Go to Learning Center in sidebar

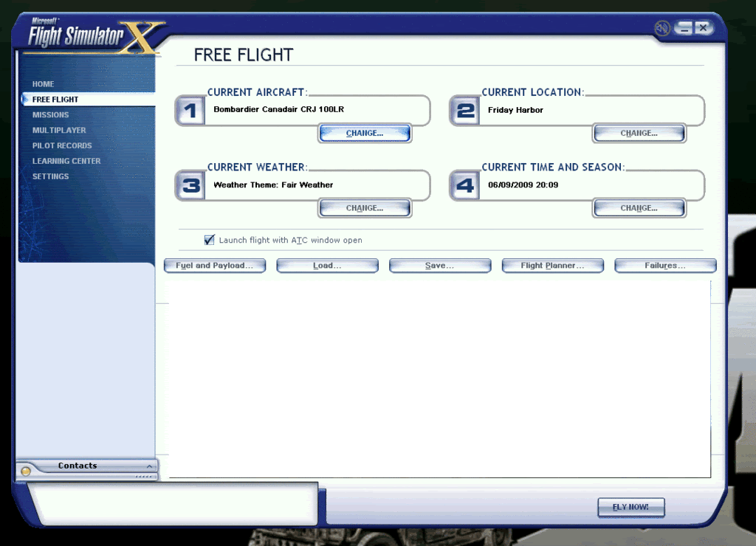[x=66, y=161]
